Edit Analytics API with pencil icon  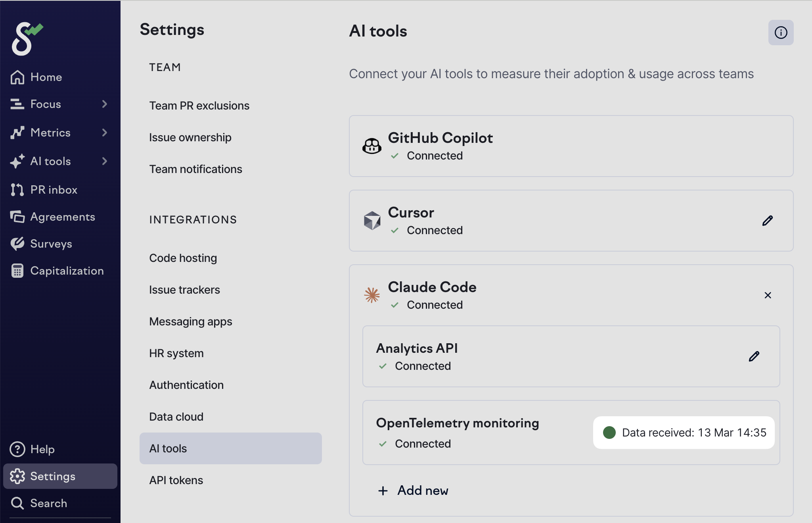point(754,356)
